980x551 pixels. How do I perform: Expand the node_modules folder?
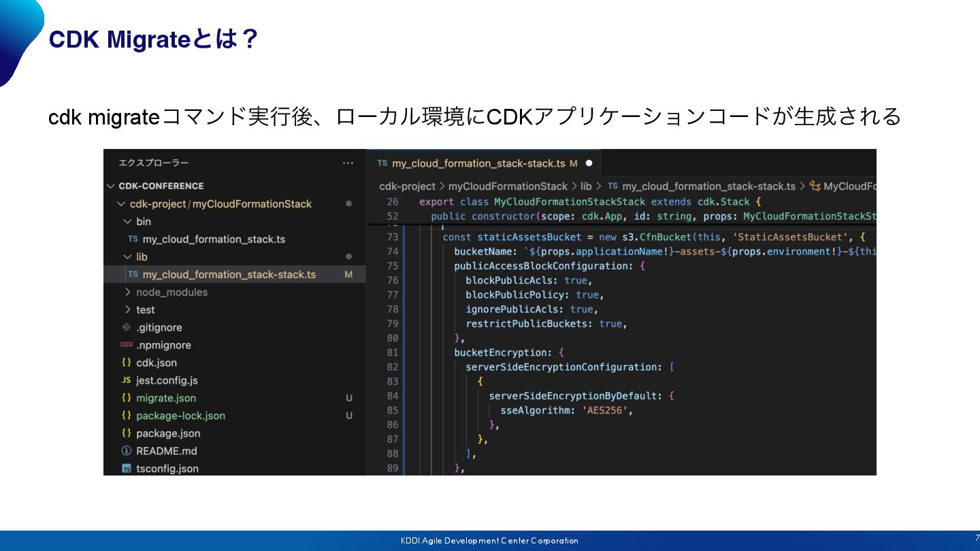127,292
